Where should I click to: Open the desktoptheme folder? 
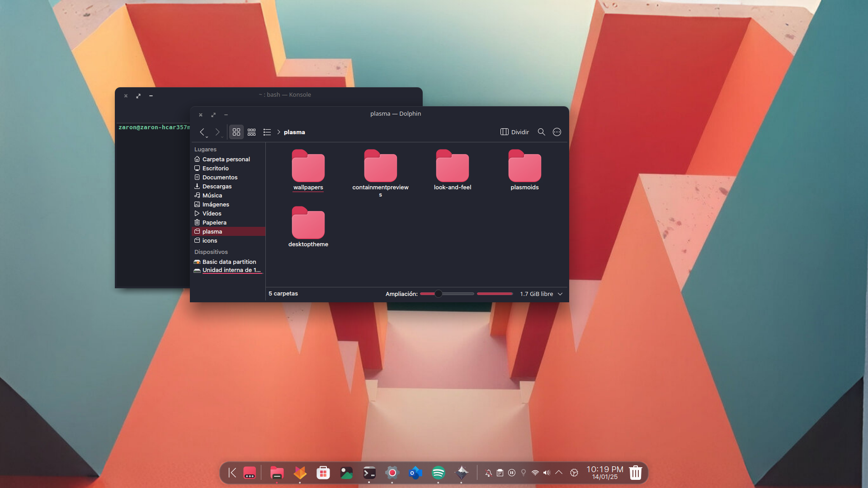pyautogui.click(x=308, y=224)
